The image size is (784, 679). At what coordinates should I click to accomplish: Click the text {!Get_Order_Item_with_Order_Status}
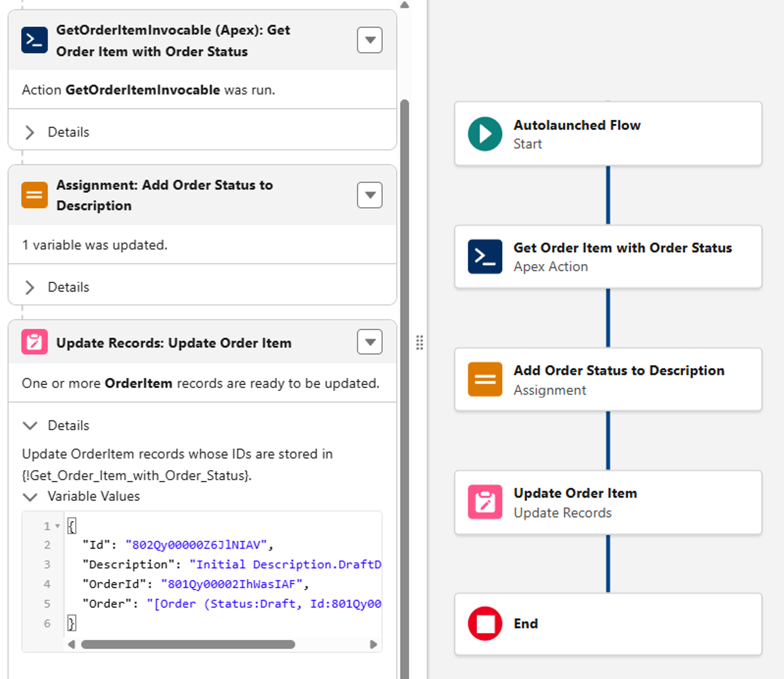coord(137,475)
